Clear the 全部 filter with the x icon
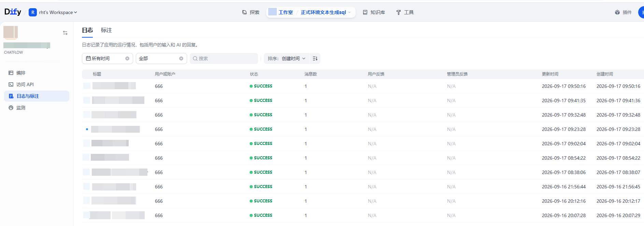 [x=181, y=58]
